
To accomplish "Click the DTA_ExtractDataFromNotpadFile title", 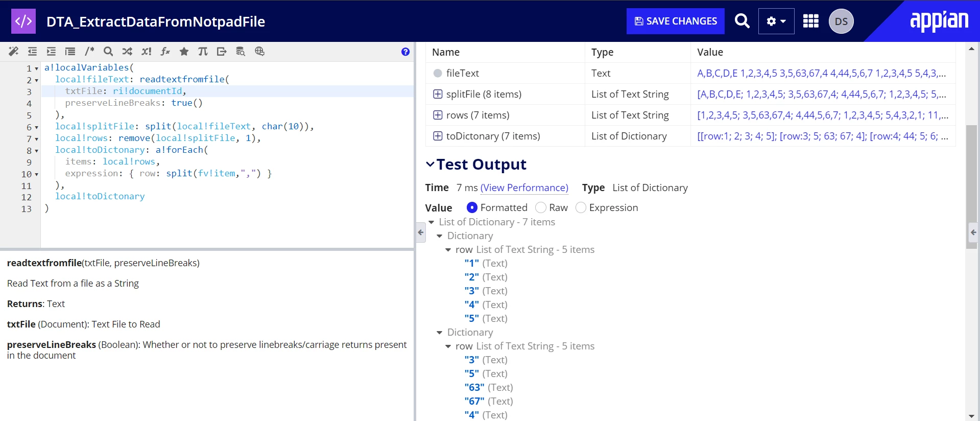I will point(156,21).
